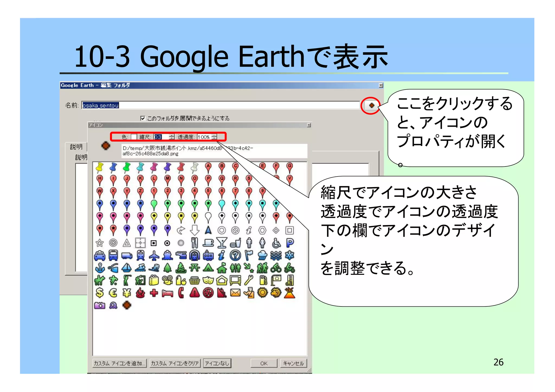Click the icon file path text

tap(188, 151)
